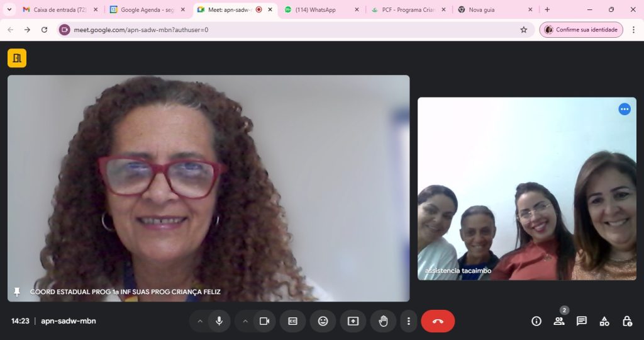Mute the microphone
This screenshot has height=340, width=644.
pos(219,321)
